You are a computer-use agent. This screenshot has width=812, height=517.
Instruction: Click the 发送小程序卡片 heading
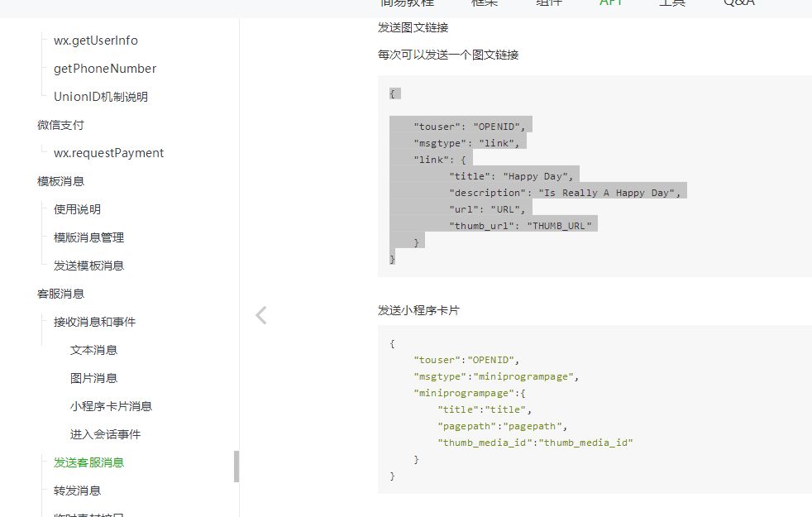click(x=418, y=310)
